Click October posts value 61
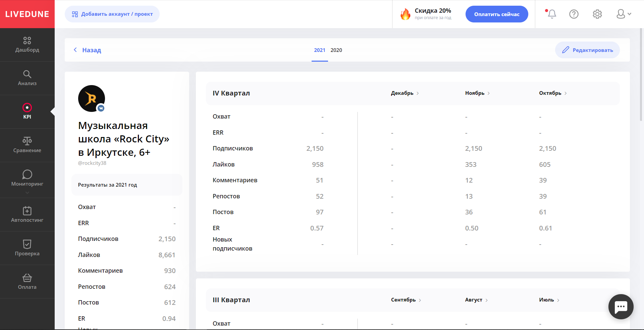 (543, 212)
